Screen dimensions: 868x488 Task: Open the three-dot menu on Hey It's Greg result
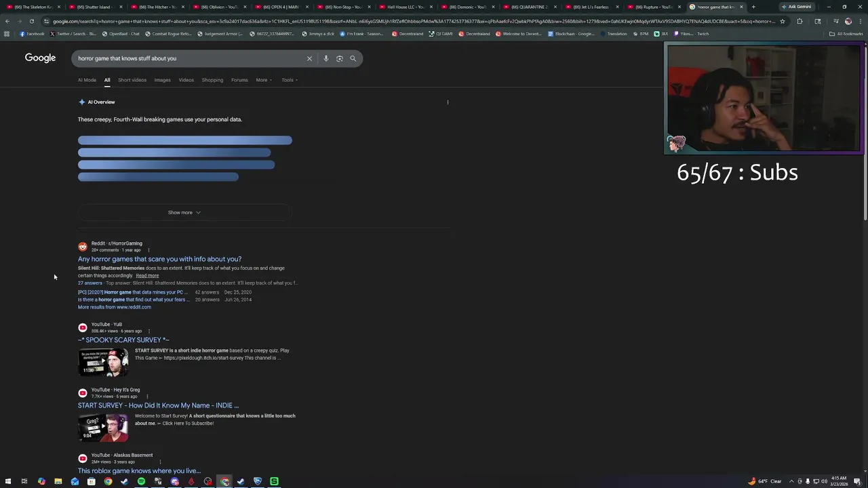147,396
